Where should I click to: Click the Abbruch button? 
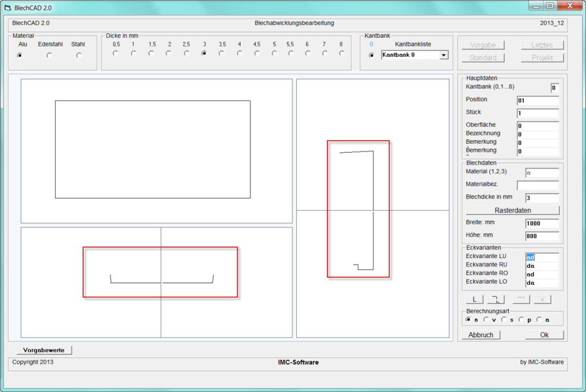481,335
